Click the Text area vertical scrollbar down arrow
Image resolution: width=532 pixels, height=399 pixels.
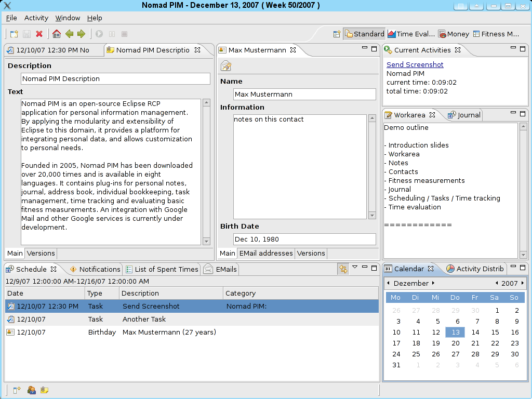pyautogui.click(x=206, y=241)
